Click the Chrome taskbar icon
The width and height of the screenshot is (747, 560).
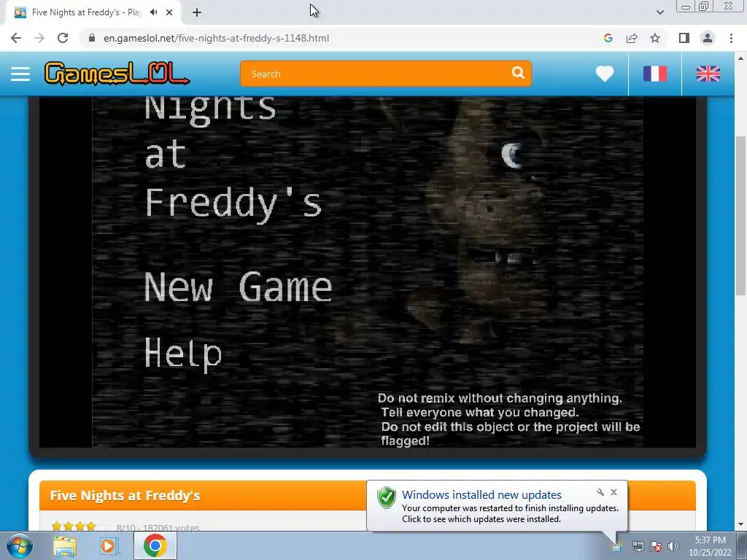[155, 545]
